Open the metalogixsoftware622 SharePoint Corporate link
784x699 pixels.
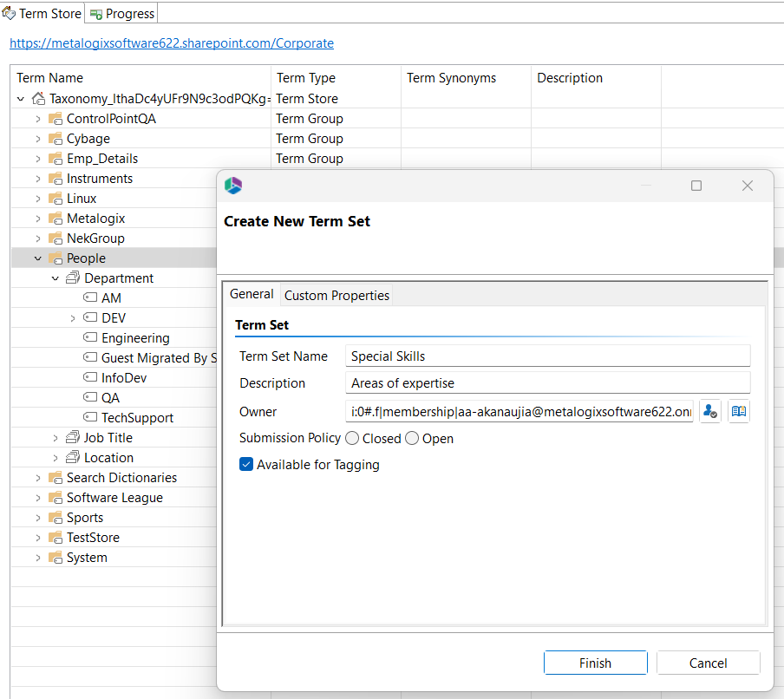point(172,43)
